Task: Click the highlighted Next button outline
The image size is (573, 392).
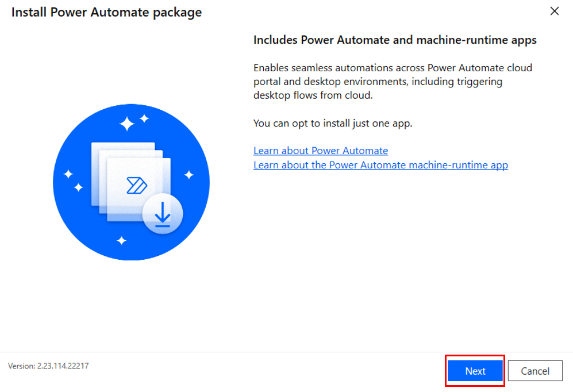Action: (x=475, y=371)
